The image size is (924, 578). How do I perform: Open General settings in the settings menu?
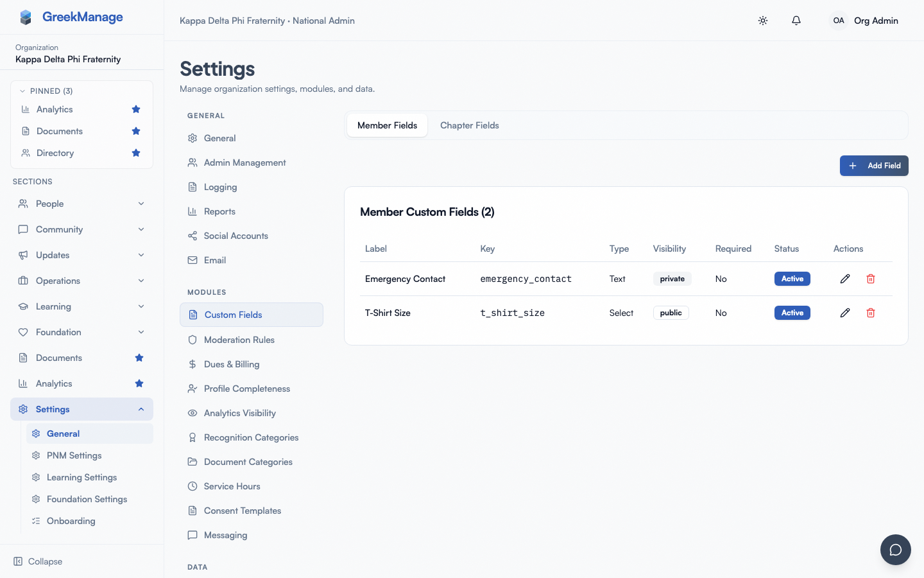(x=252, y=138)
